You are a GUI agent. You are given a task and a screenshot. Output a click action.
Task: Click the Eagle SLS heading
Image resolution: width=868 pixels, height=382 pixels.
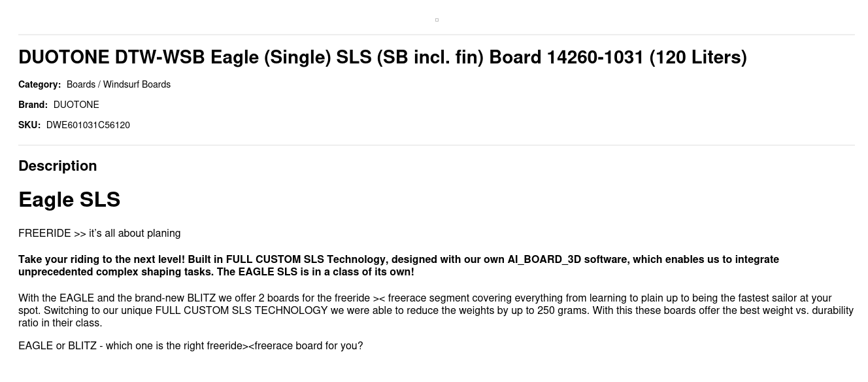pos(69,200)
